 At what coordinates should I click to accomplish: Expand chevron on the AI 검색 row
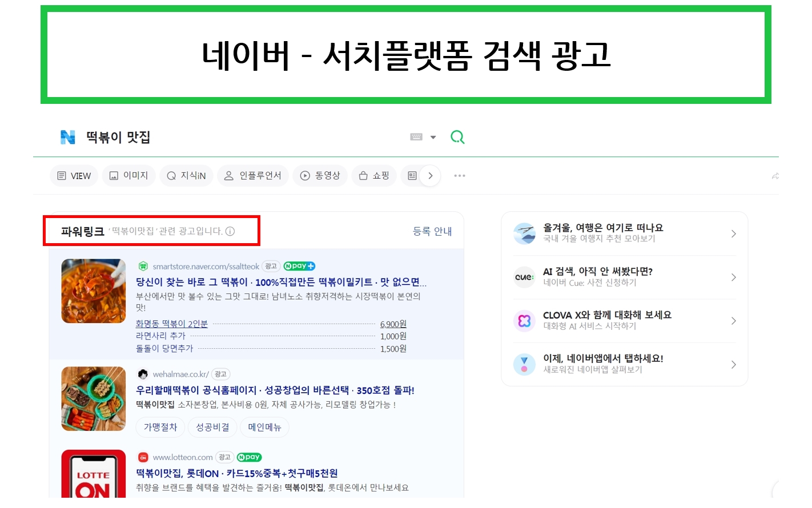pos(733,277)
